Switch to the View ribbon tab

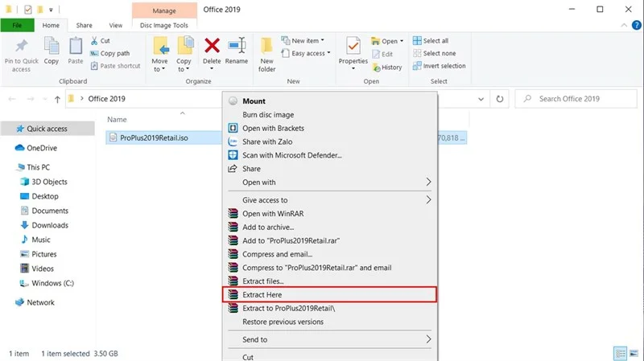[x=115, y=25]
